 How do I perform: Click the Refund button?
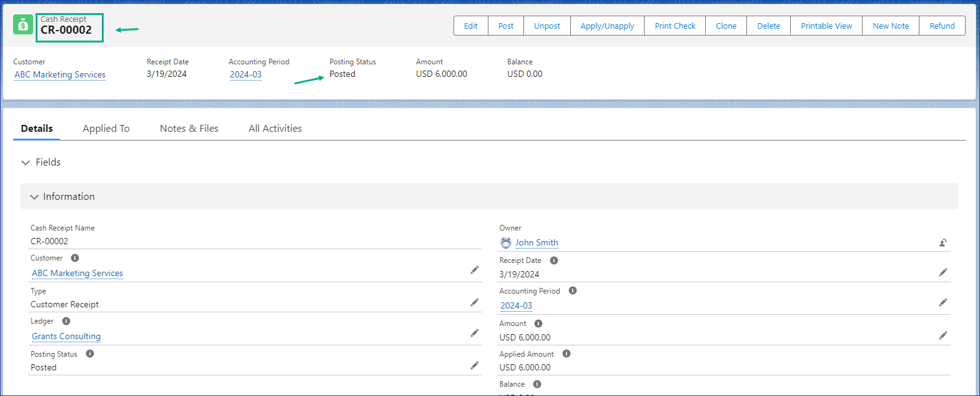coord(941,26)
